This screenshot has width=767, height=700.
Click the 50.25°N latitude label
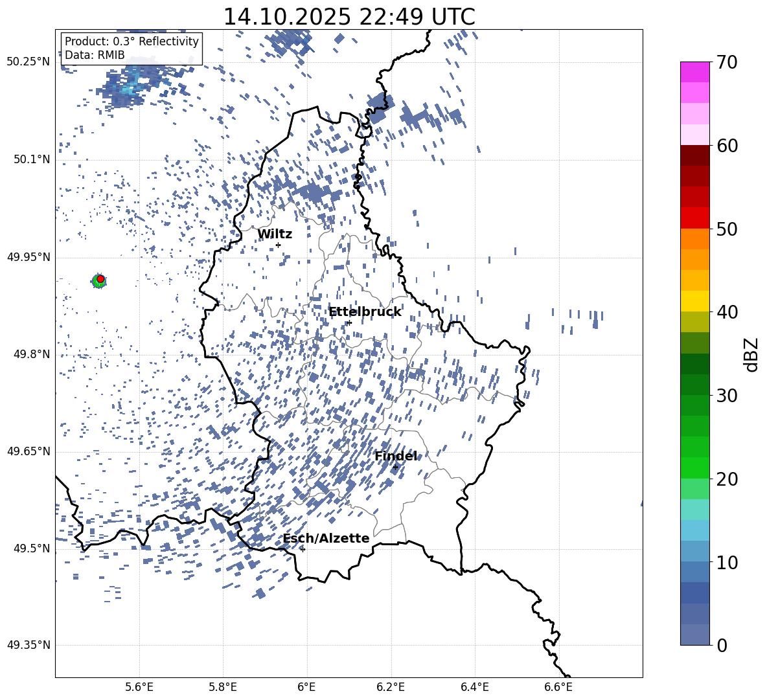point(29,62)
